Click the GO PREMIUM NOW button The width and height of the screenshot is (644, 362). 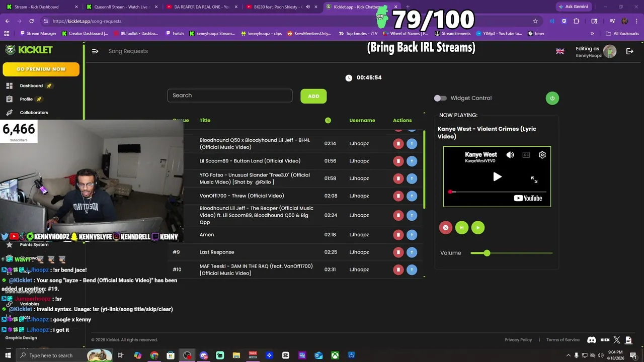(x=41, y=69)
